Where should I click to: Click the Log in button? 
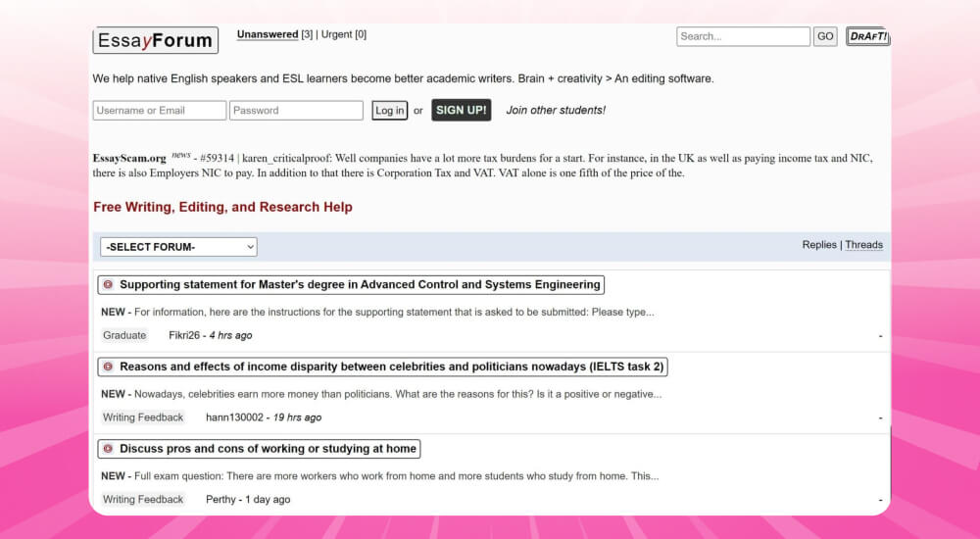click(x=389, y=111)
